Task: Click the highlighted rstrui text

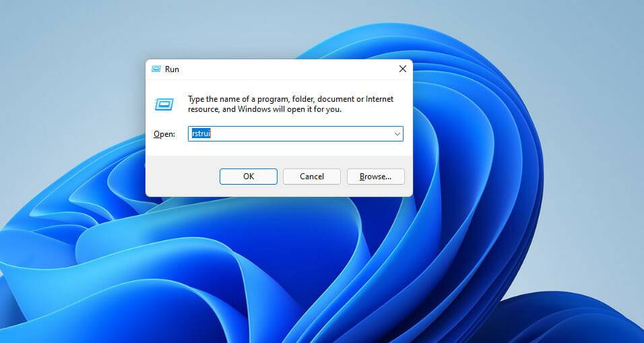Action: [x=201, y=134]
